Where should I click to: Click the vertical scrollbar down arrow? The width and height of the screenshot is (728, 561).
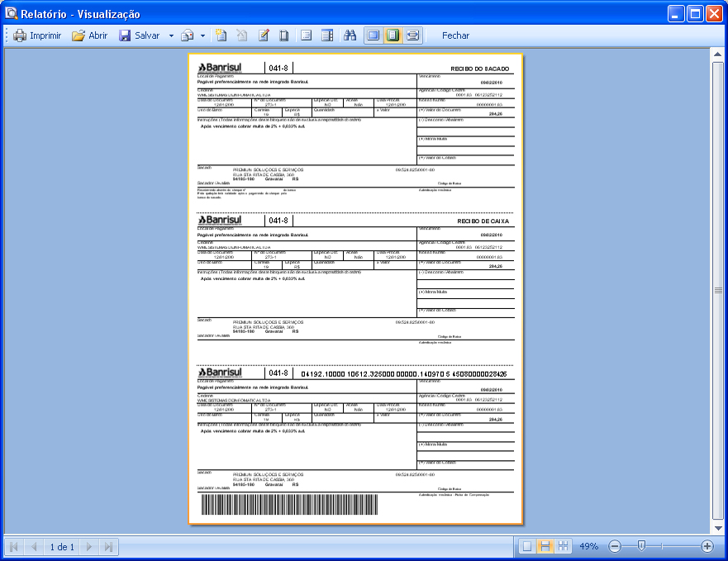point(718,527)
